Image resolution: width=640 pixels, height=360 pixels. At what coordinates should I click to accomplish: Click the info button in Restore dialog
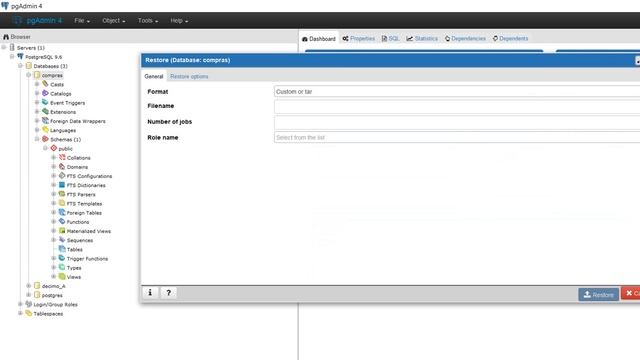pos(150,293)
